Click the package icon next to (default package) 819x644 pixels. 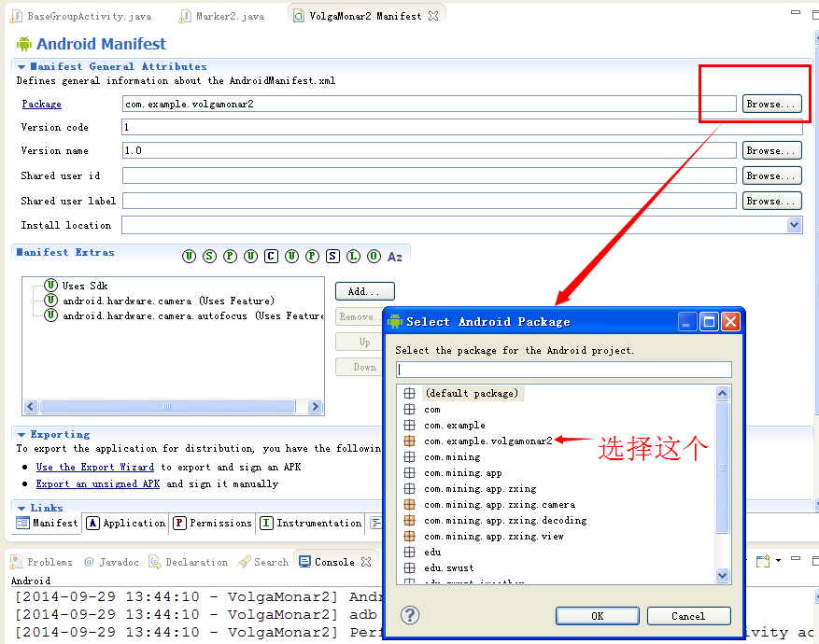click(x=409, y=394)
